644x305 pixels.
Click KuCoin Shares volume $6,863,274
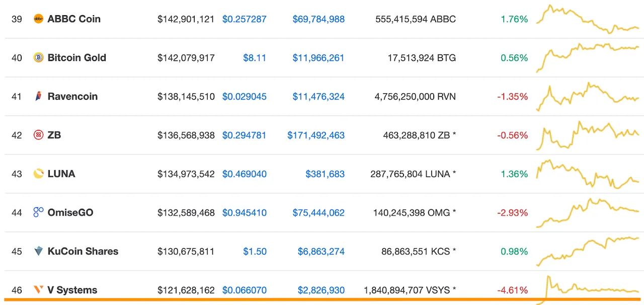(321, 252)
